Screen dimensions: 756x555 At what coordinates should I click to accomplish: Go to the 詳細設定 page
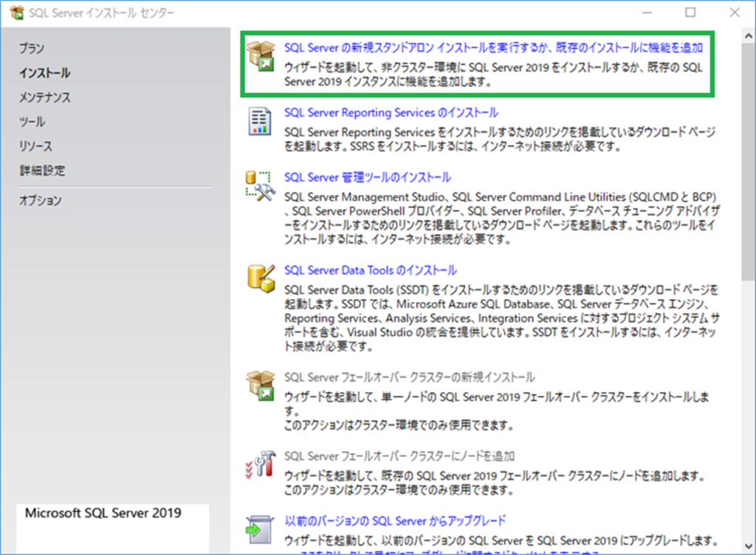tap(42, 170)
